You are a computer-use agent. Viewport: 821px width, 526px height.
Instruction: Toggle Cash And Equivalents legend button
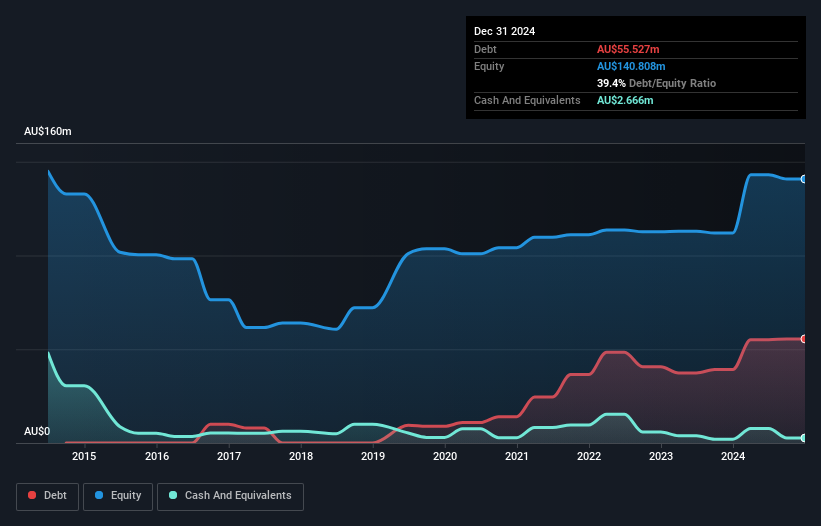click(230, 496)
